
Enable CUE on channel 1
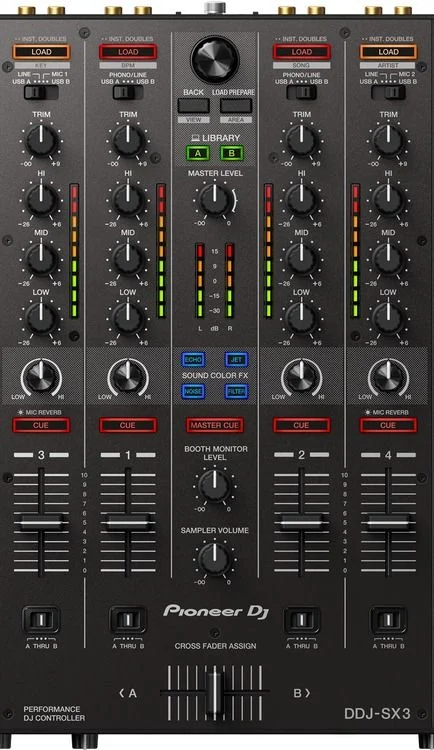point(128,425)
